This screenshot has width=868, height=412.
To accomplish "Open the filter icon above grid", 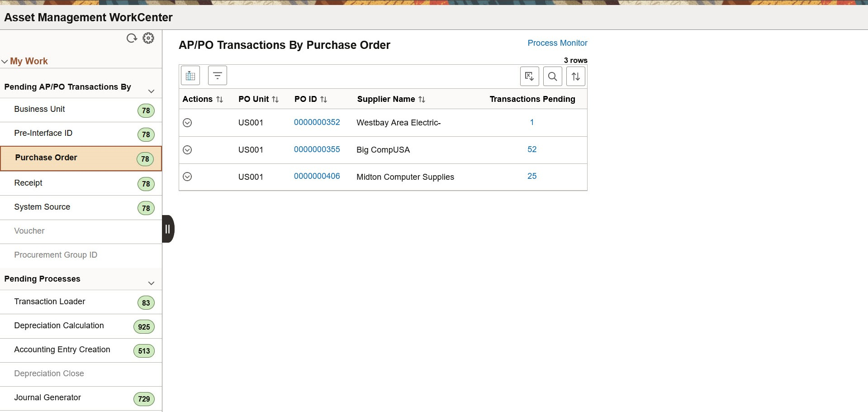I will point(218,76).
